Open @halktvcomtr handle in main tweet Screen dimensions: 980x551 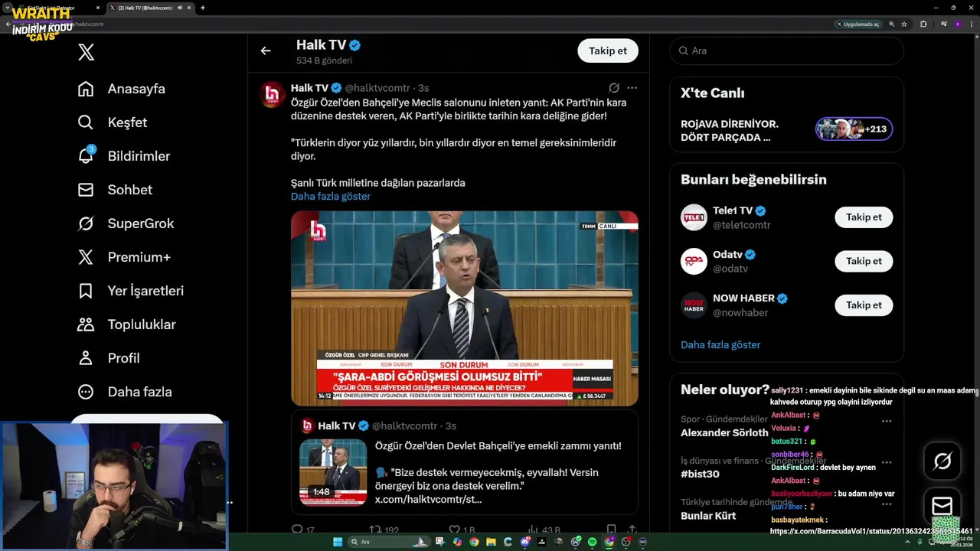pyautogui.click(x=377, y=88)
